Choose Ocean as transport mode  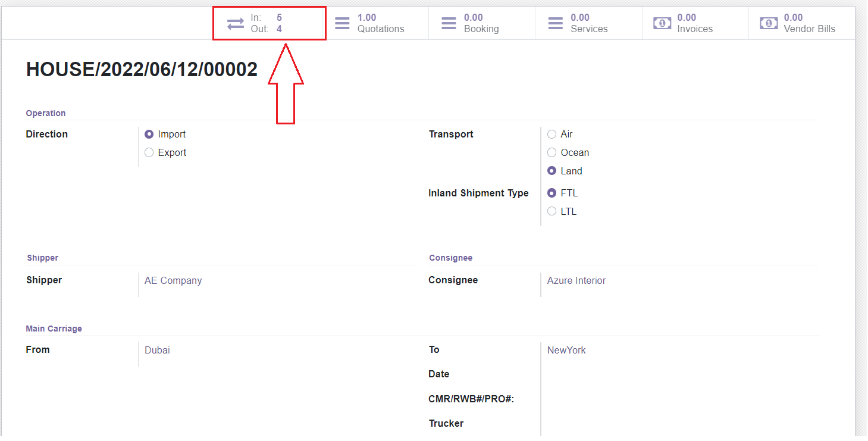click(x=552, y=153)
